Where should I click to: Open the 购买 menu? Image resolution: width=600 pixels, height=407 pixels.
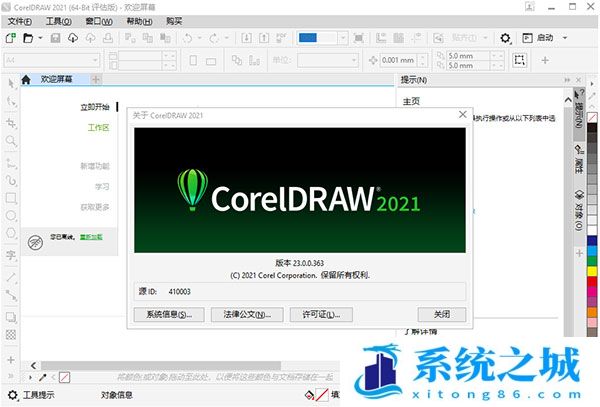click(174, 21)
